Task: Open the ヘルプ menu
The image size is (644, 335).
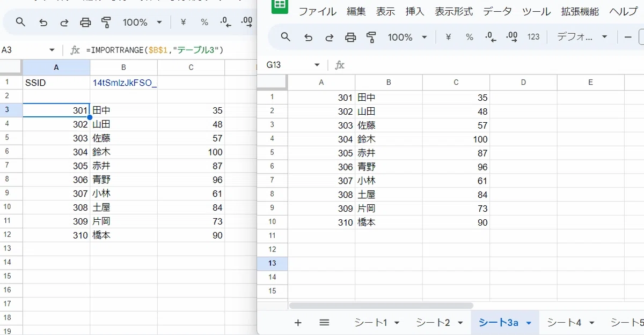Action: [623, 11]
